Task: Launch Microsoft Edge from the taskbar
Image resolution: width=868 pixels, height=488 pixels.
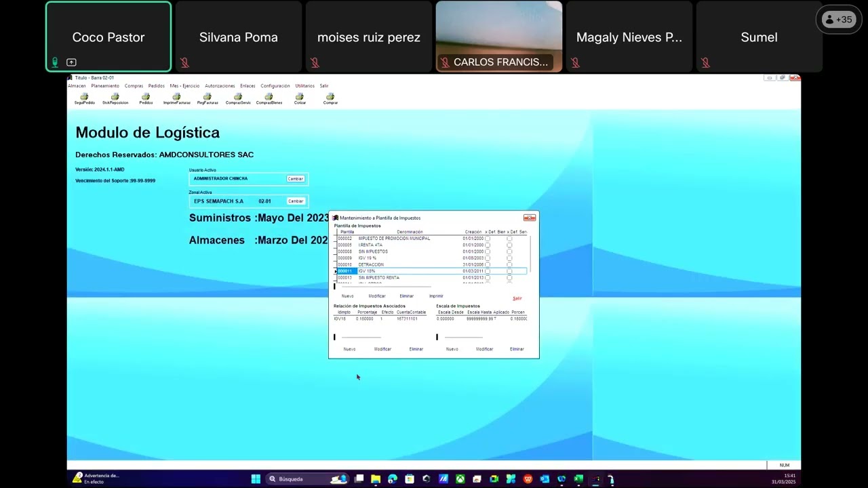Action: click(x=393, y=479)
